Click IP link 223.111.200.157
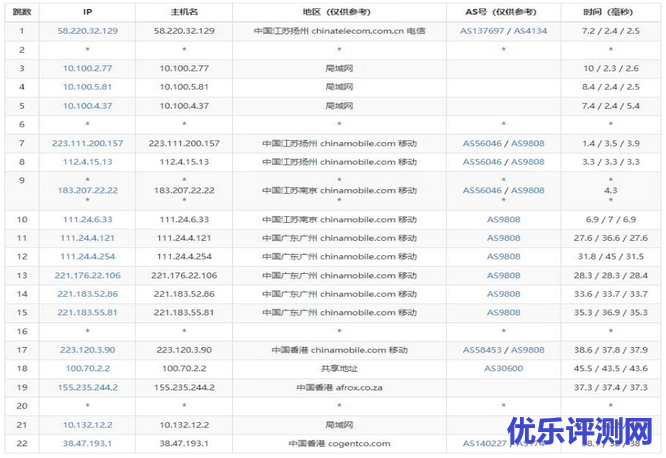This screenshot has height=458, width=666. click(87, 143)
